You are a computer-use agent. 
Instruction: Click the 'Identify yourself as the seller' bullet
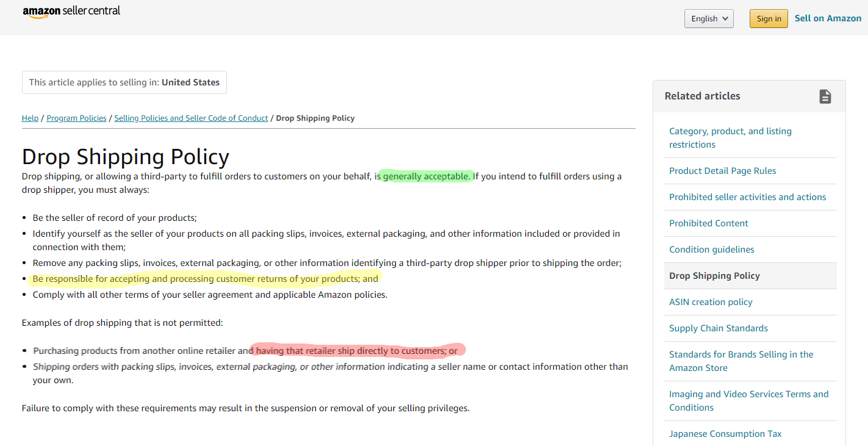(326, 240)
